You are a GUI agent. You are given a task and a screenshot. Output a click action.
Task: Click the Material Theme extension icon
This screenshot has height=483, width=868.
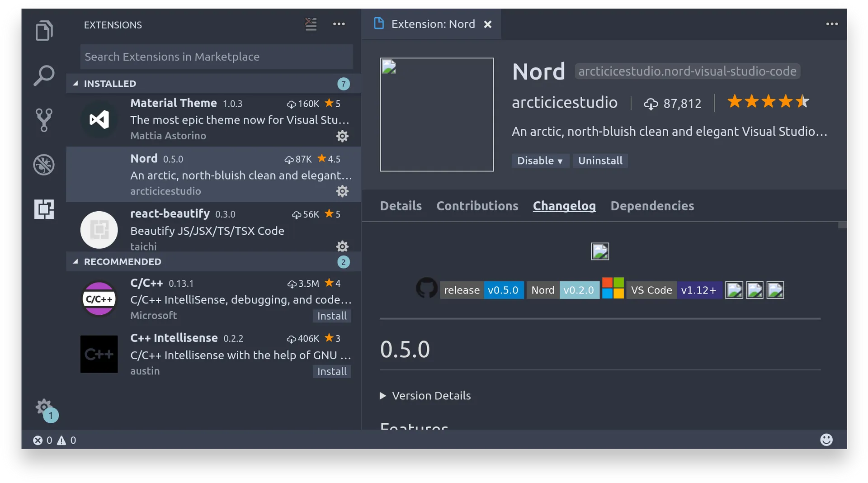click(x=99, y=119)
